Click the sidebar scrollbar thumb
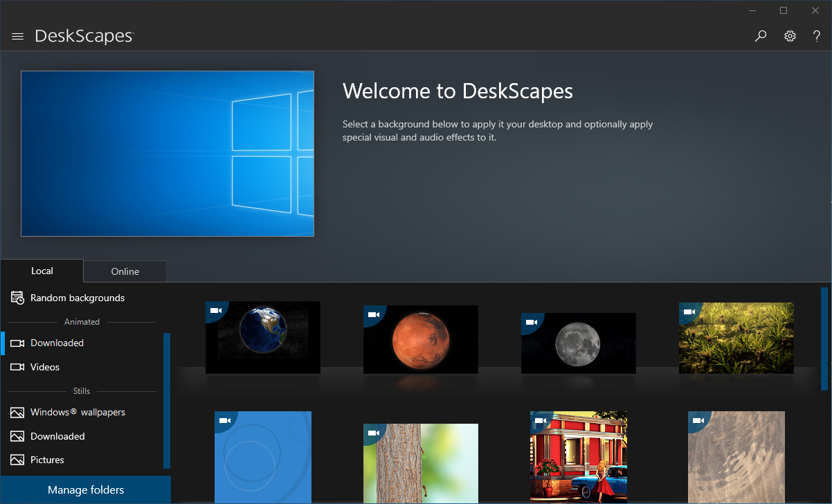The image size is (832, 504). (x=165, y=400)
